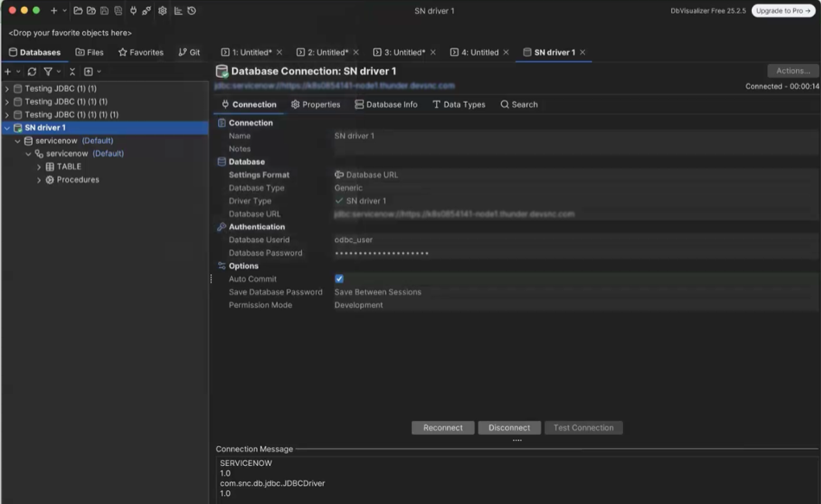Click the Save floppy disk icon

click(104, 10)
